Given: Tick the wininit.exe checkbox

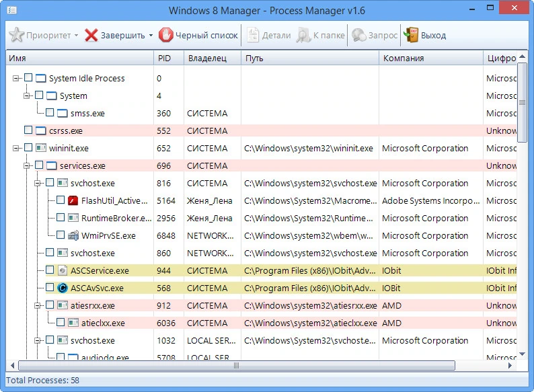Looking at the screenshot, I should tap(28, 147).
